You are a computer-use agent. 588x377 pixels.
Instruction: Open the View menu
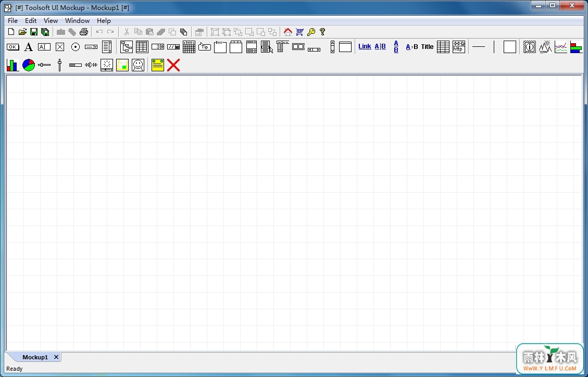[x=51, y=21]
